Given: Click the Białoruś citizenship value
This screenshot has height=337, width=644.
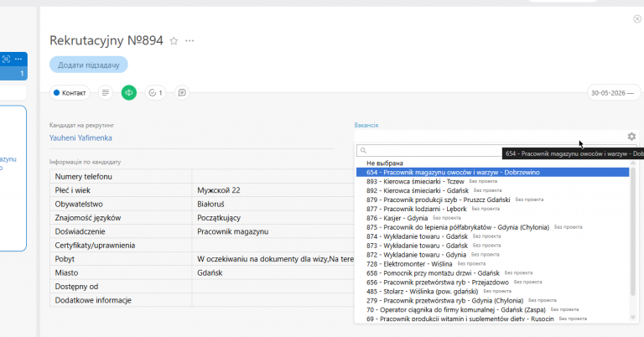Looking at the screenshot, I should (210, 204).
